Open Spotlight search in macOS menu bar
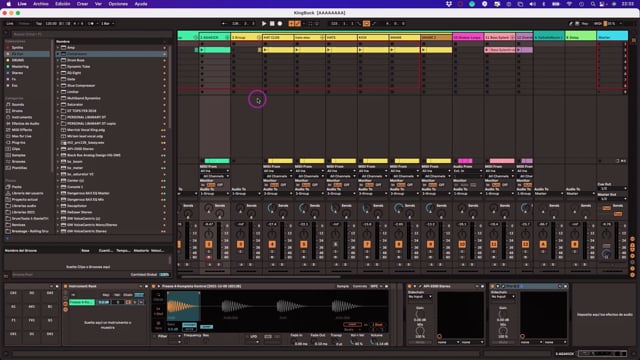The height and width of the screenshot is (360, 640). coord(593,4)
